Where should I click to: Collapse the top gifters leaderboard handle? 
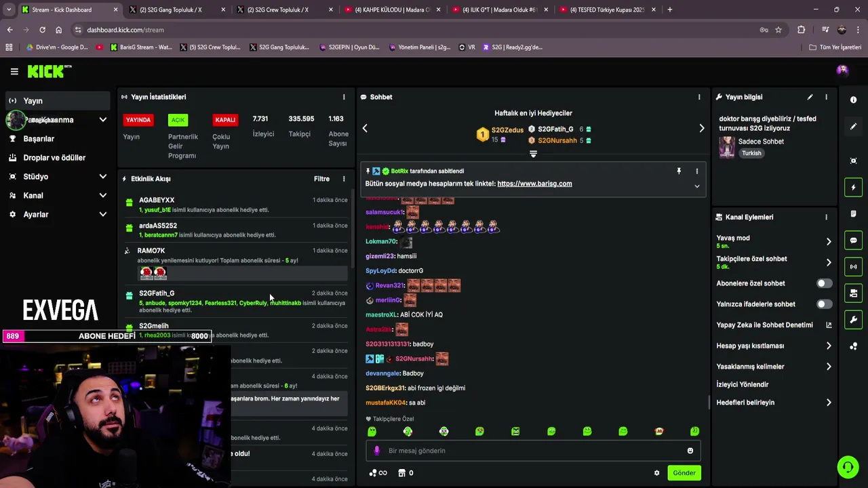(533, 155)
